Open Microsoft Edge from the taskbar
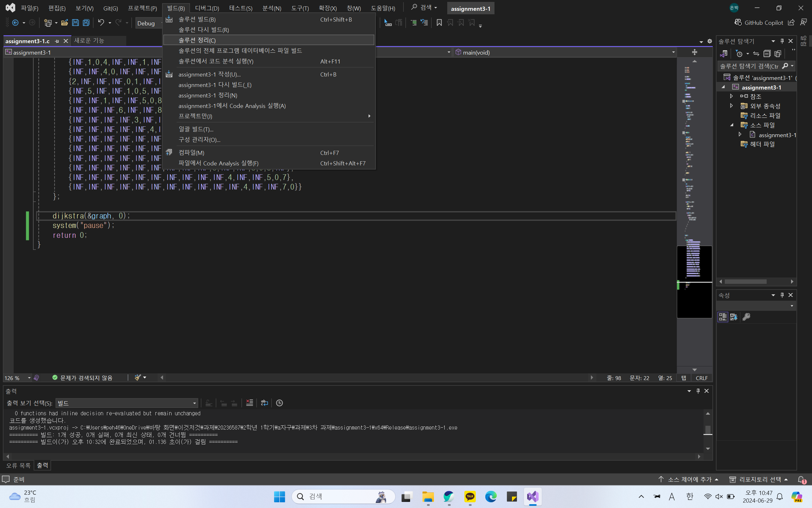812x508 pixels. click(491, 497)
